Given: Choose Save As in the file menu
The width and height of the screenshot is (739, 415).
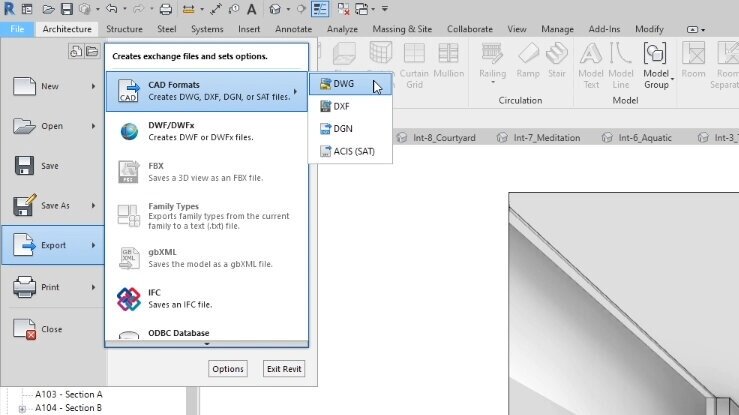Looking at the screenshot, I should click(53, 205).
